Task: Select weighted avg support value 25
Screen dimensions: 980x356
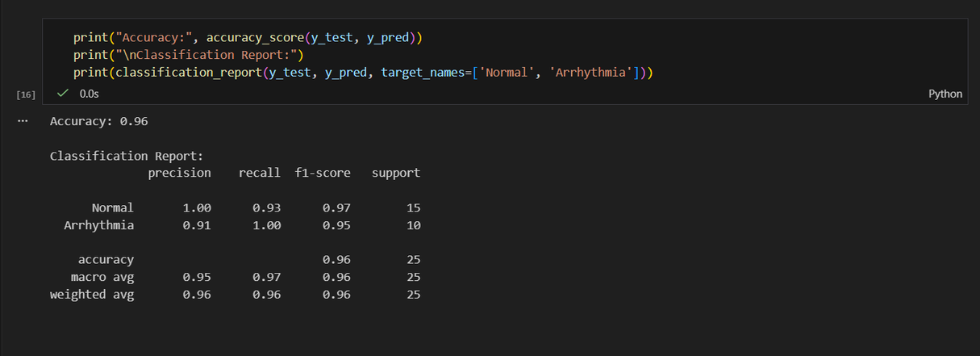Action: click(414, 295)
